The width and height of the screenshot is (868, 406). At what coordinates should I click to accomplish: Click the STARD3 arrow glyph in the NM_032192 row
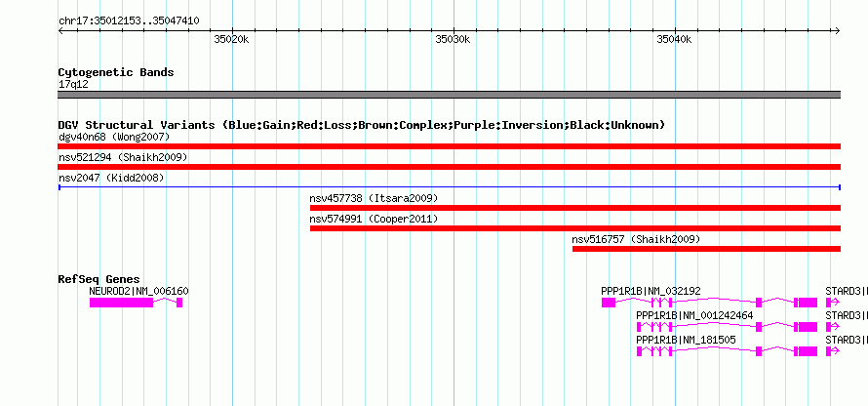833,303
